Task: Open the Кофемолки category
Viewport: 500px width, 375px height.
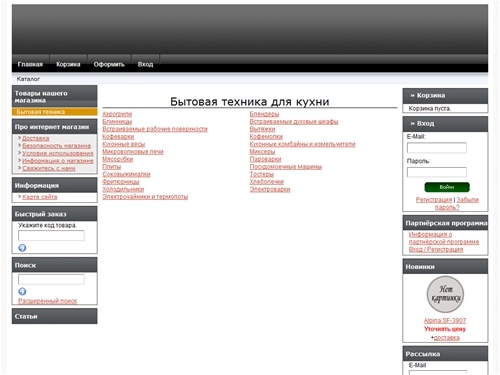Action: click(266, 137)
